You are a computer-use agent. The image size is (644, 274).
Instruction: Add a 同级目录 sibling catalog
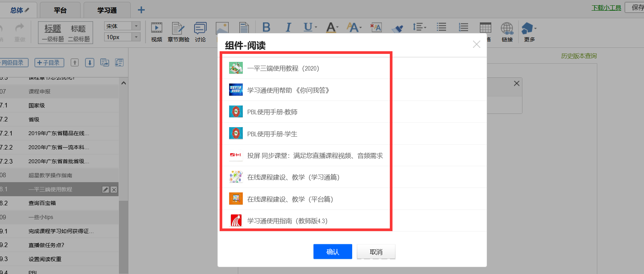[x=13, y=63]
